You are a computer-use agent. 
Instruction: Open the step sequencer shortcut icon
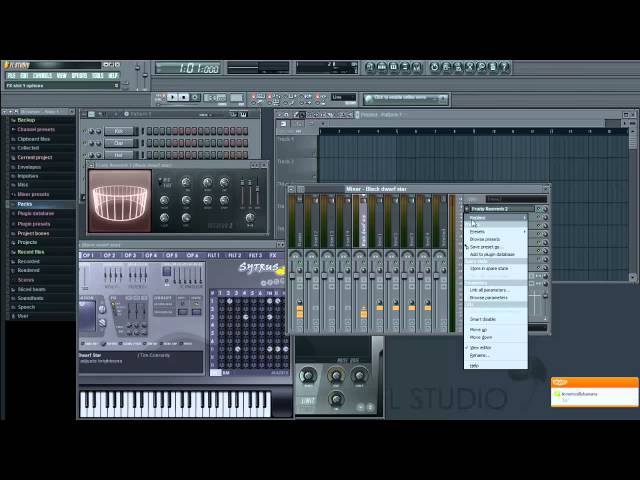[x=382, y=67]
